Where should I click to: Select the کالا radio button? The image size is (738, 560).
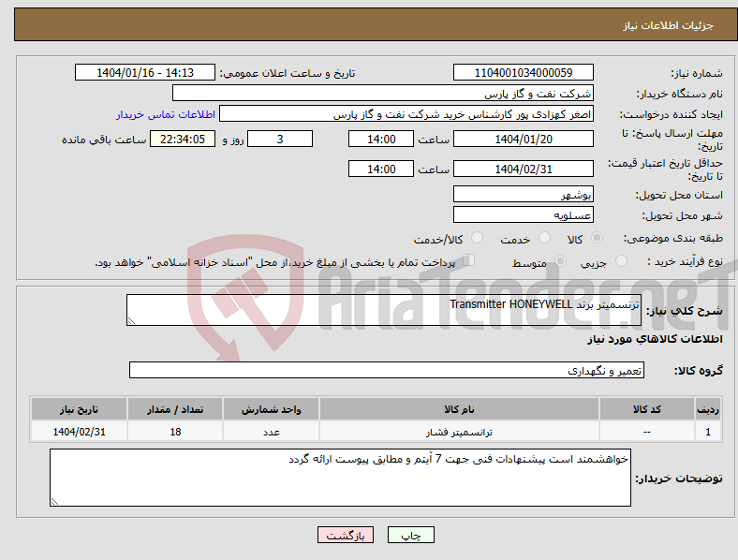597,238
